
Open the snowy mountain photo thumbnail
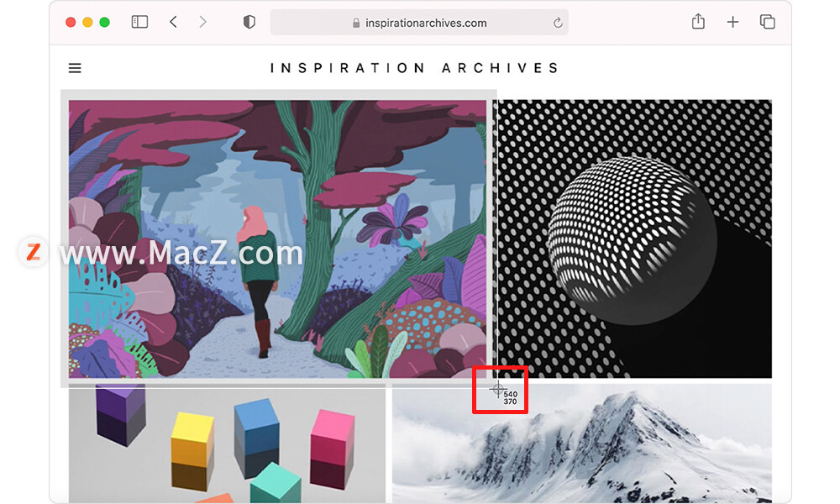pyautogui.click(x=582, y=444)
